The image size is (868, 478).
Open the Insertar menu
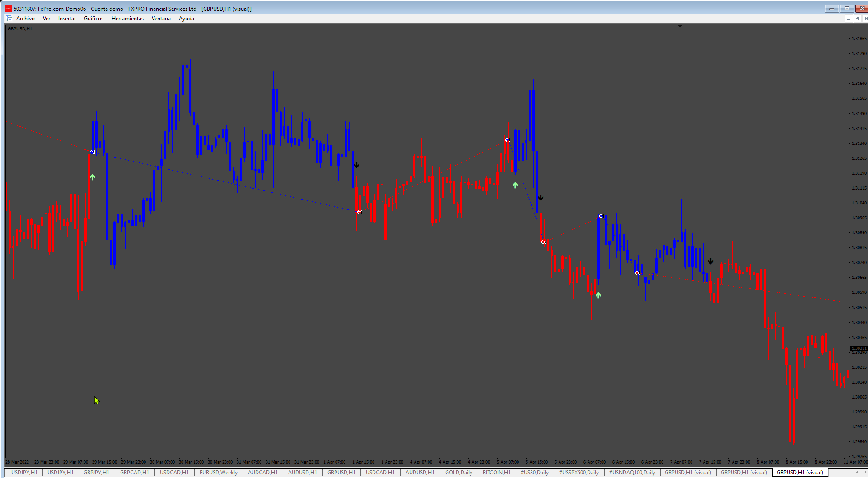pos(67,19)
